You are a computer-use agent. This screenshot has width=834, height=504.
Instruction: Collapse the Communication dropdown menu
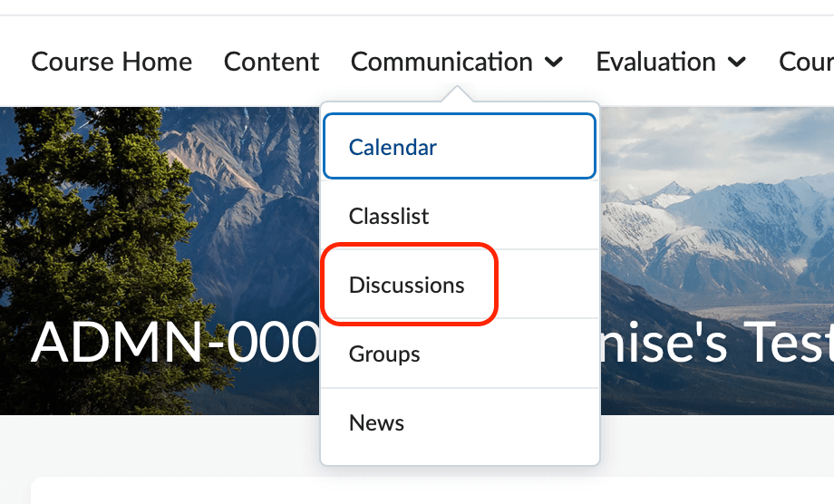456,62
